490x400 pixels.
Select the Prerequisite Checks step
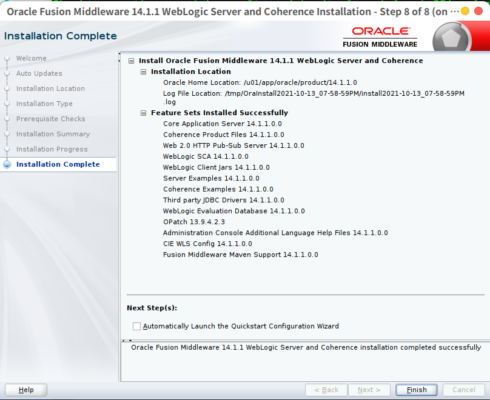click(x=51, y=119)
